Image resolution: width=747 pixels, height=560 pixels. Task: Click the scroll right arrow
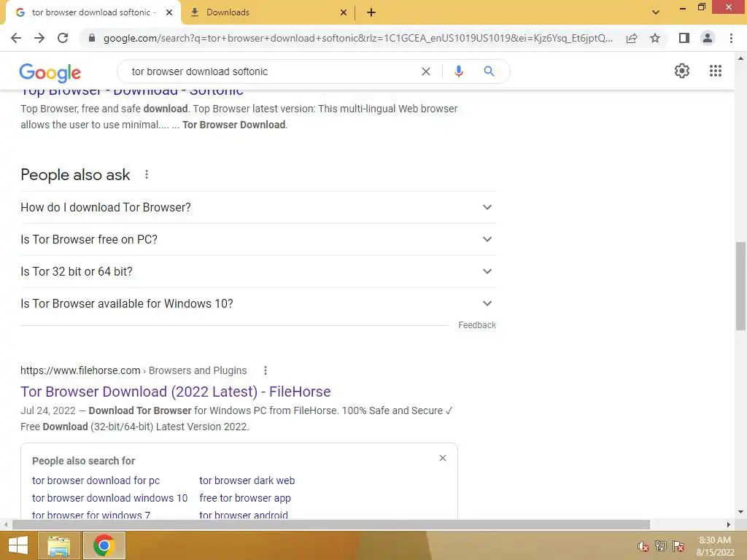pyautogui.click(x=728, y=524)
